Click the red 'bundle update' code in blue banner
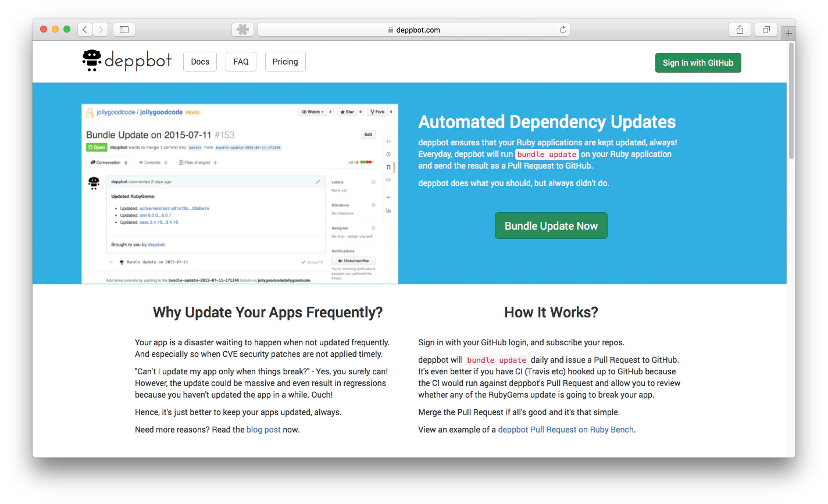Screen dimensions: 828x504 pos(547,154)
